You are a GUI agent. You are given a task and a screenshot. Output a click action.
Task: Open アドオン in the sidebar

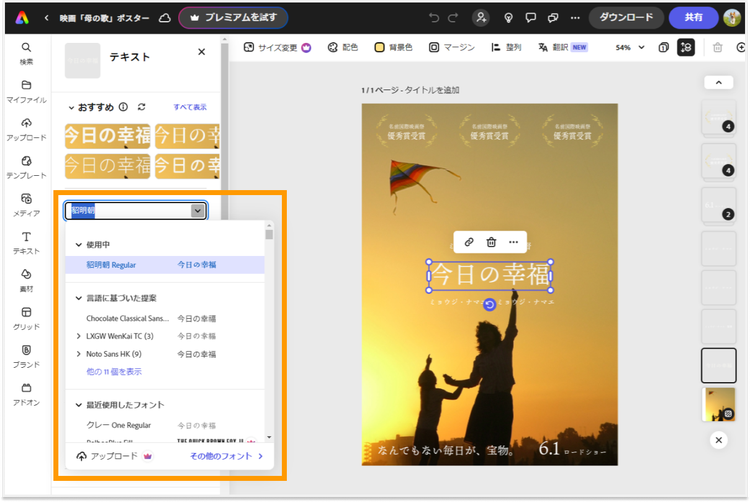[x=26, y=394]
